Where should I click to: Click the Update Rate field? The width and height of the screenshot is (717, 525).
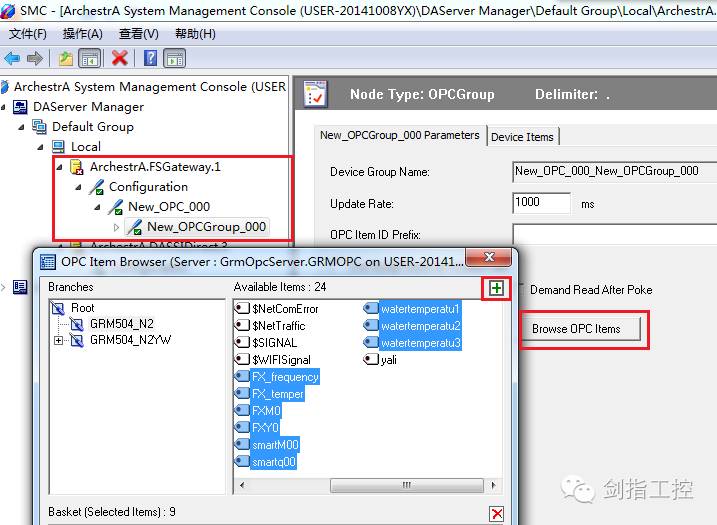point(541,203)
